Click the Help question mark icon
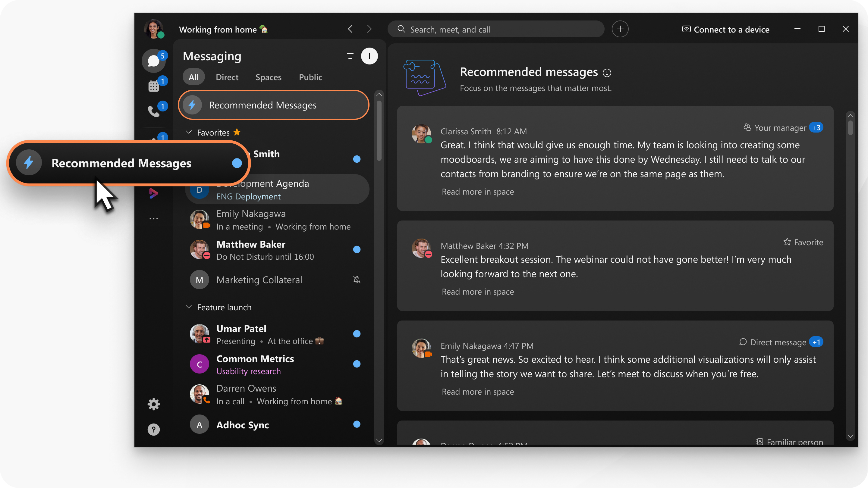Image resolution: width=868 pixels, height=488 pixels. click(154, 430)
